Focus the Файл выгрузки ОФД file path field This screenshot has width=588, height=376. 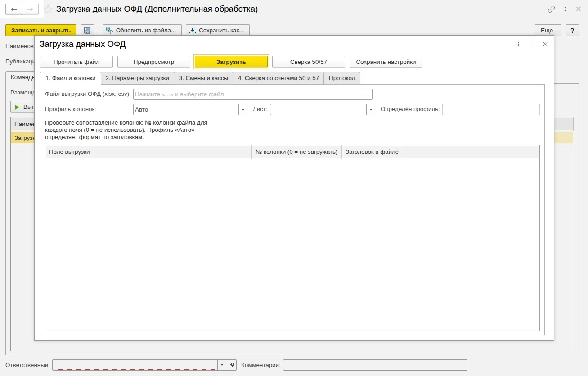(248, 94)
